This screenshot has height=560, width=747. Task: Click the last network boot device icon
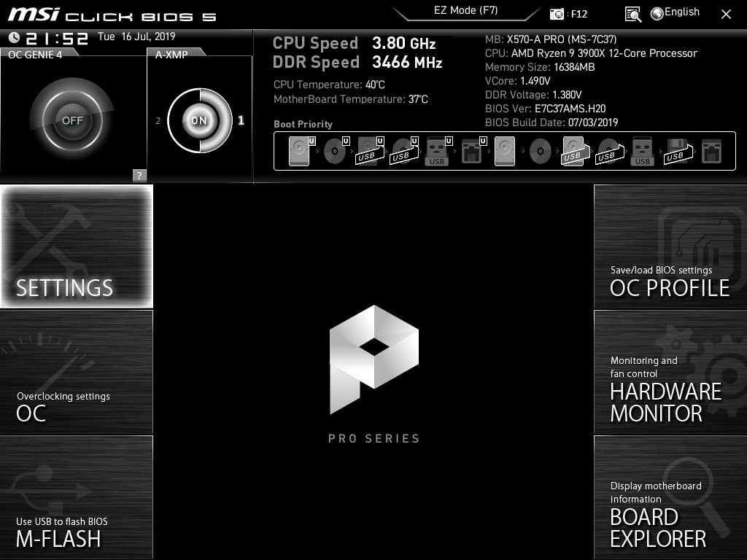pos(711,152)
